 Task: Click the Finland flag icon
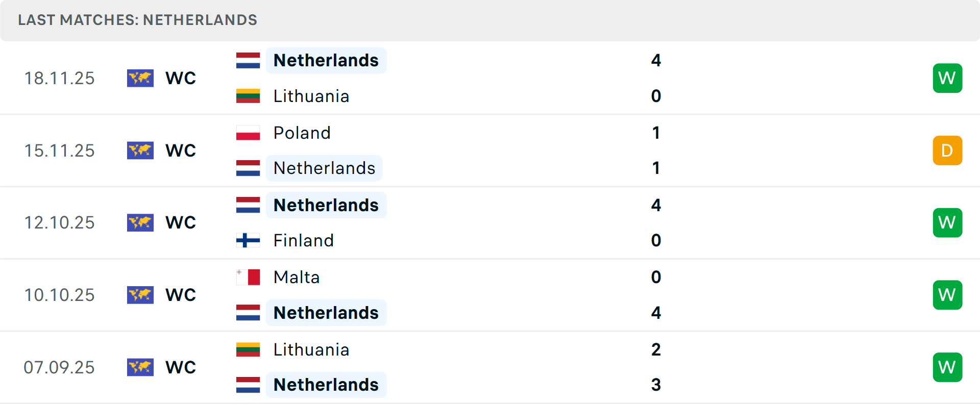pyautogui.click(x=248, y=240)
